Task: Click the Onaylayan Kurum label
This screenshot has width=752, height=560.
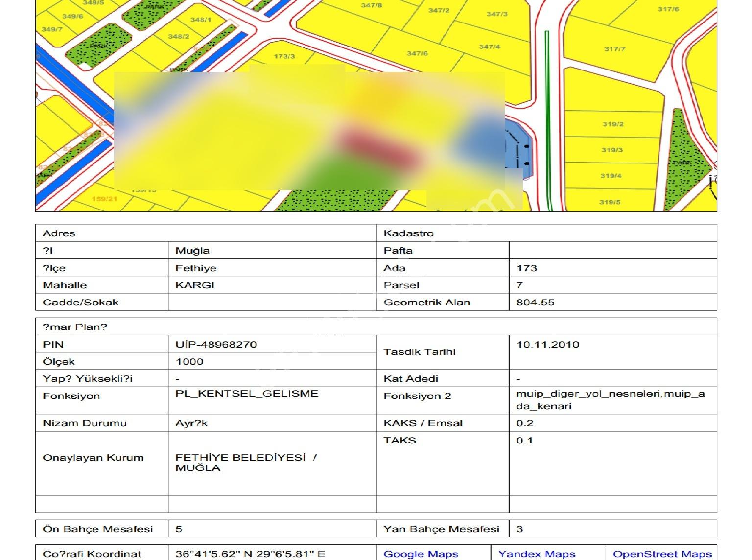Action: pos(93,458)
